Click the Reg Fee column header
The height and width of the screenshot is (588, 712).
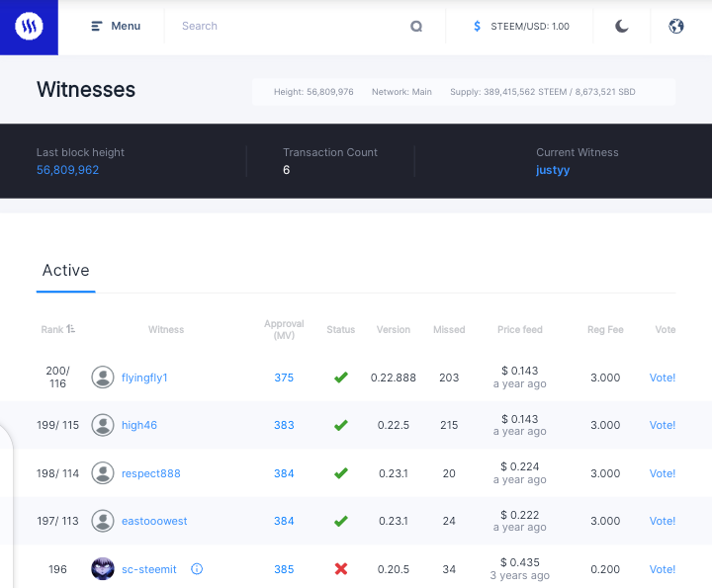605,330
